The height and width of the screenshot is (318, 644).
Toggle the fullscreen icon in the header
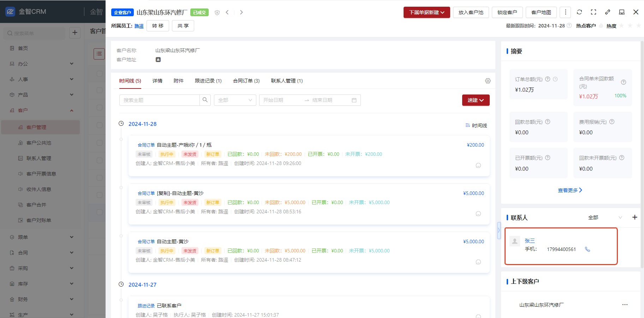click(594, 12)
